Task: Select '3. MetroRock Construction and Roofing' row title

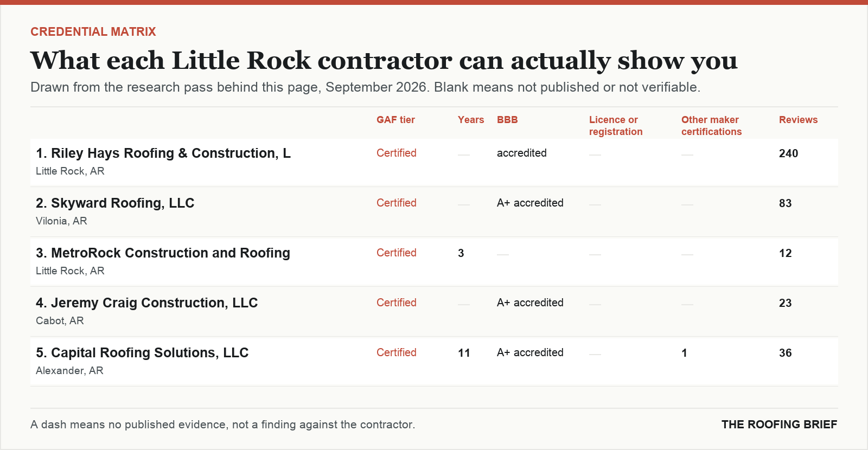Action: (163, 253)
